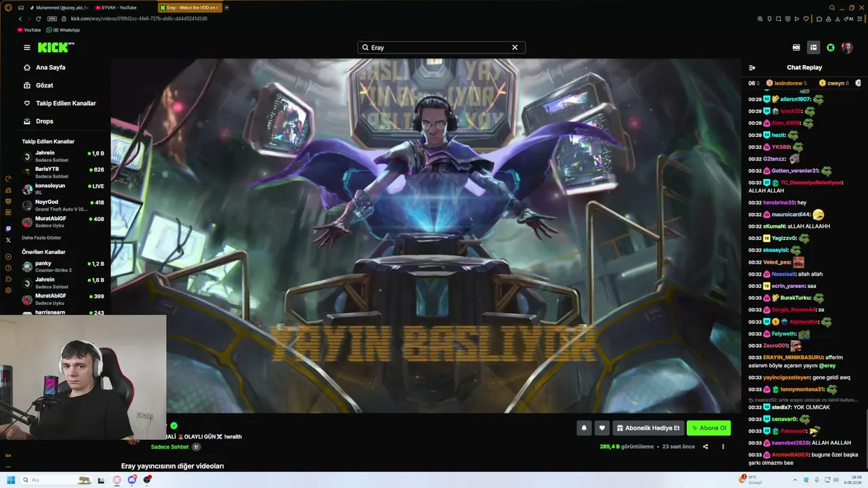Reload the current page
Image resolution: width=868 pixels, height=488 pixels.
(38, 19)
